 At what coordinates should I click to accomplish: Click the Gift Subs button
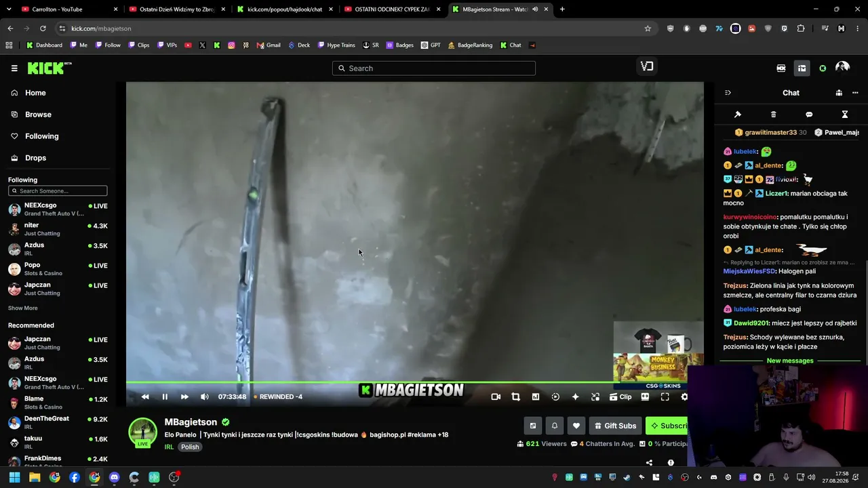[x=616, y=426]
